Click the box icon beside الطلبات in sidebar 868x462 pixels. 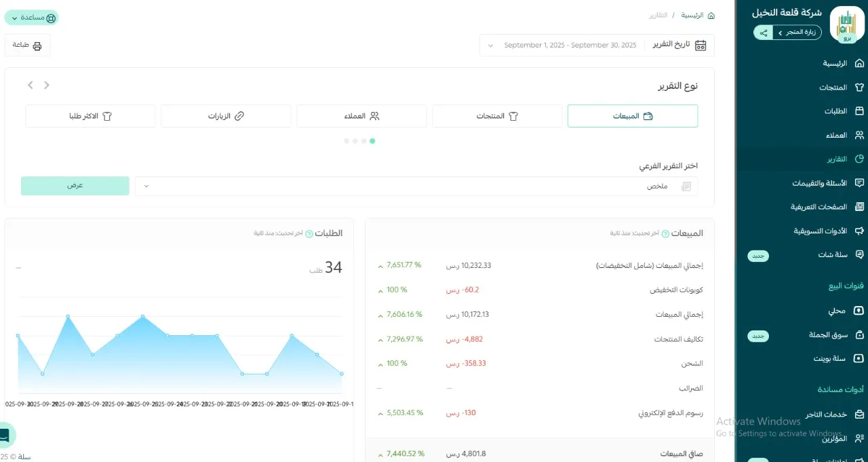[859, 111]
